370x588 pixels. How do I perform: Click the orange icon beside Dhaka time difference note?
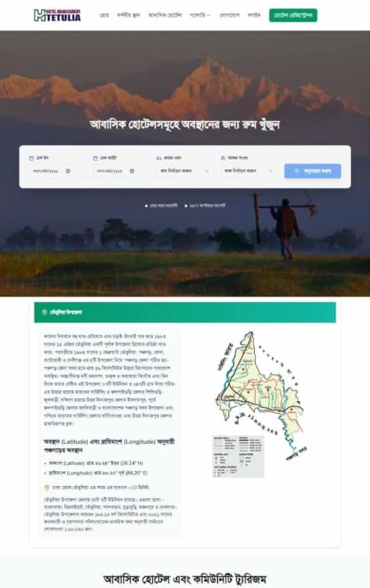click(47, 488)
